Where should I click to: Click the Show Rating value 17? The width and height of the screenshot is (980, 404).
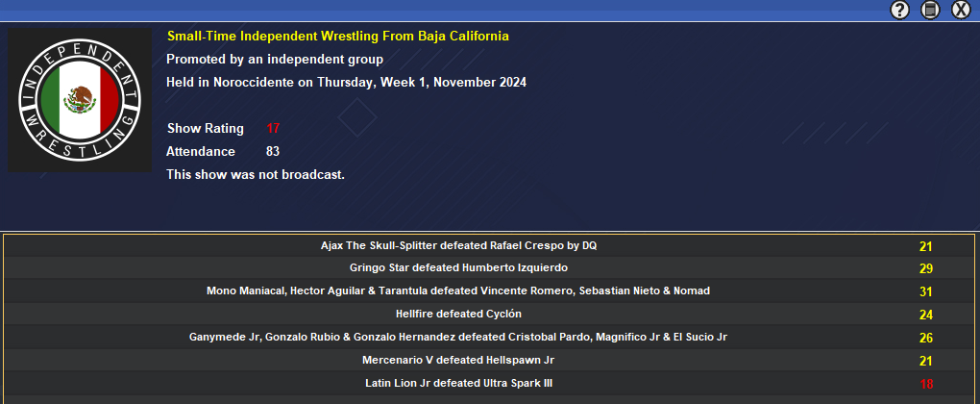(x=273, y=129)
